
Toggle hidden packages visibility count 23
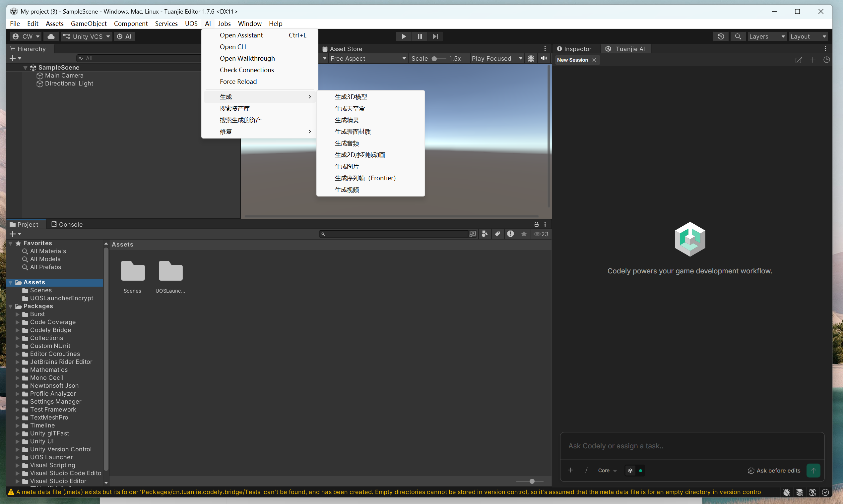541,234
